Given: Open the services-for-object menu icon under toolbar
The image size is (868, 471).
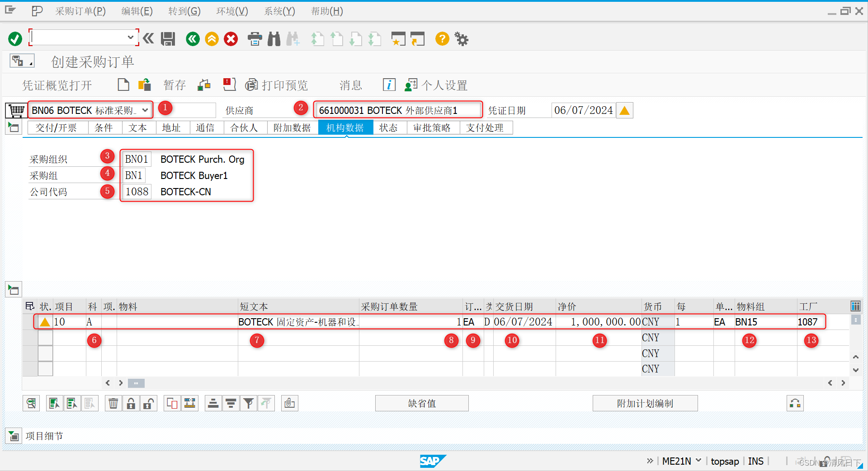Looking at the screenshot, I should tap(21, 61).
